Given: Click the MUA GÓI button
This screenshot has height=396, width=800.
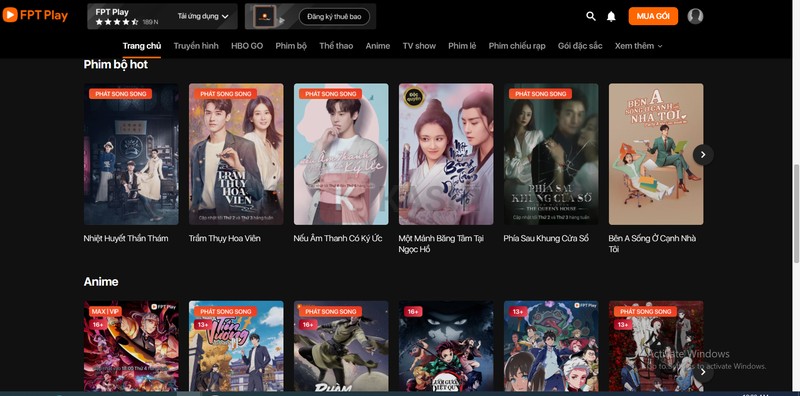Looking at the screenshot, I should click(653, 16).
